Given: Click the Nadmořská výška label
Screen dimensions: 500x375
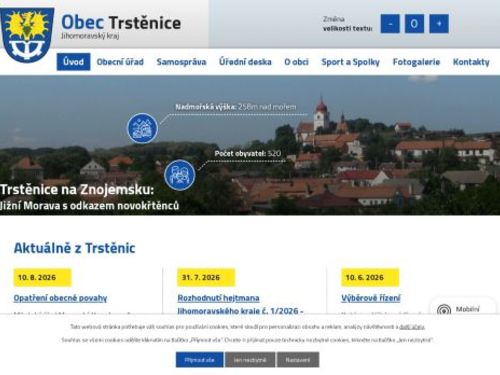Looking at the screenshot, I should [206, 107].
